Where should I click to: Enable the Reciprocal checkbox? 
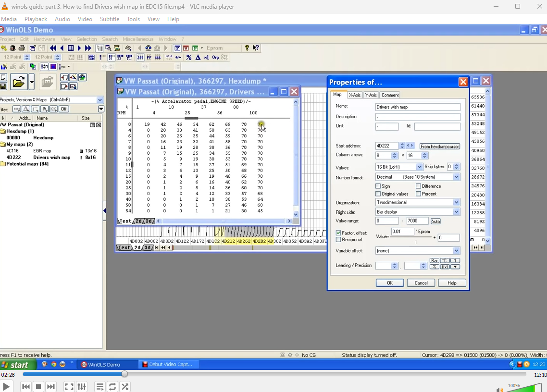[338, 240]
